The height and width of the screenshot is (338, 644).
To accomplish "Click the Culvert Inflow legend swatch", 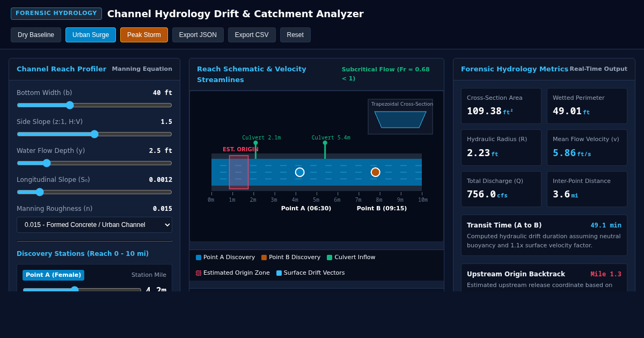I will (330, 258).
